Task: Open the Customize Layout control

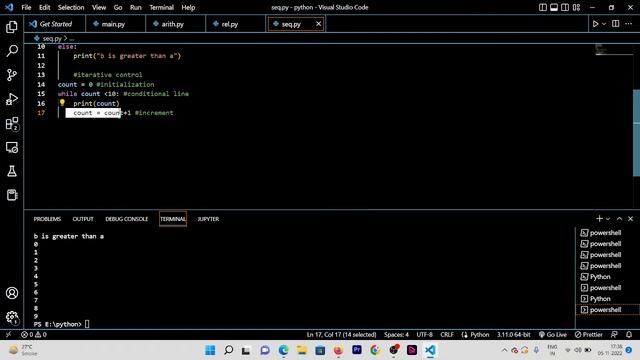Action: 576,7
